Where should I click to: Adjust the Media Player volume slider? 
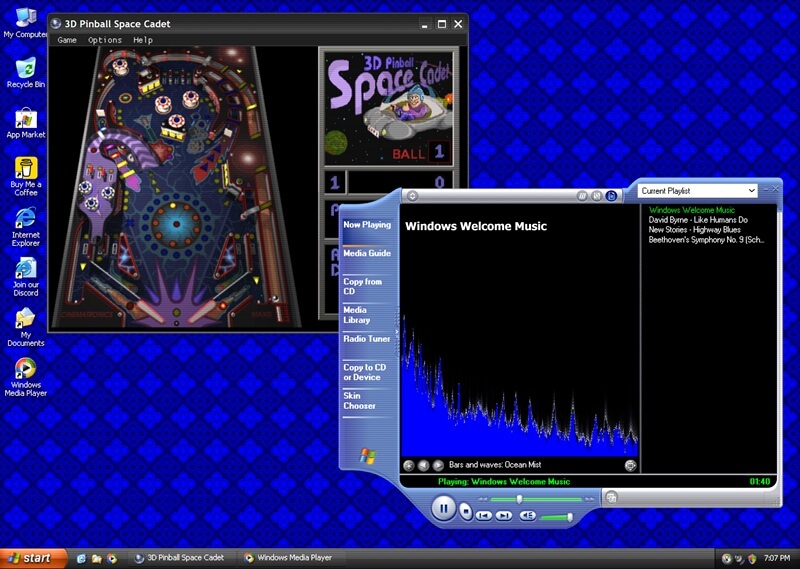(x=556, y=517)
